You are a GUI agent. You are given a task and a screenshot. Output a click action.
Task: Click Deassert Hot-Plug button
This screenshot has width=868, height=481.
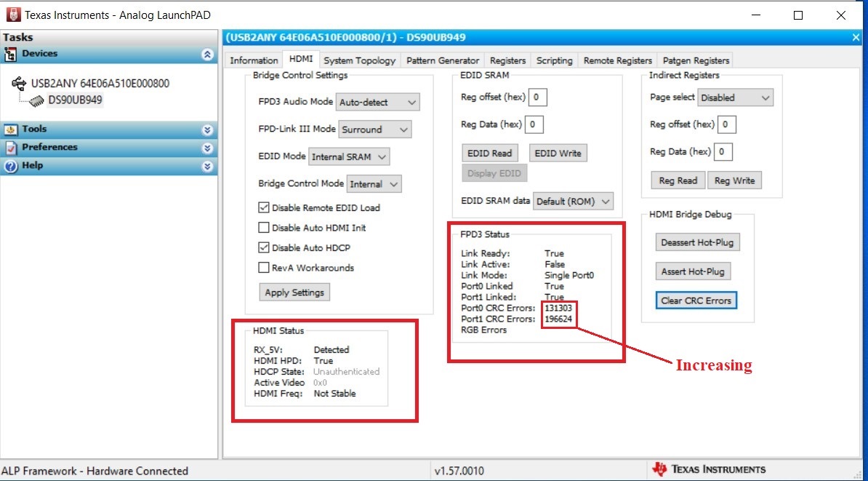click(697, 242)
